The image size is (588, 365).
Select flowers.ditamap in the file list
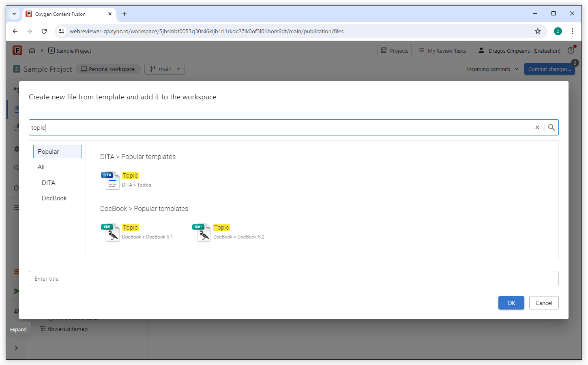click(64, 329)
